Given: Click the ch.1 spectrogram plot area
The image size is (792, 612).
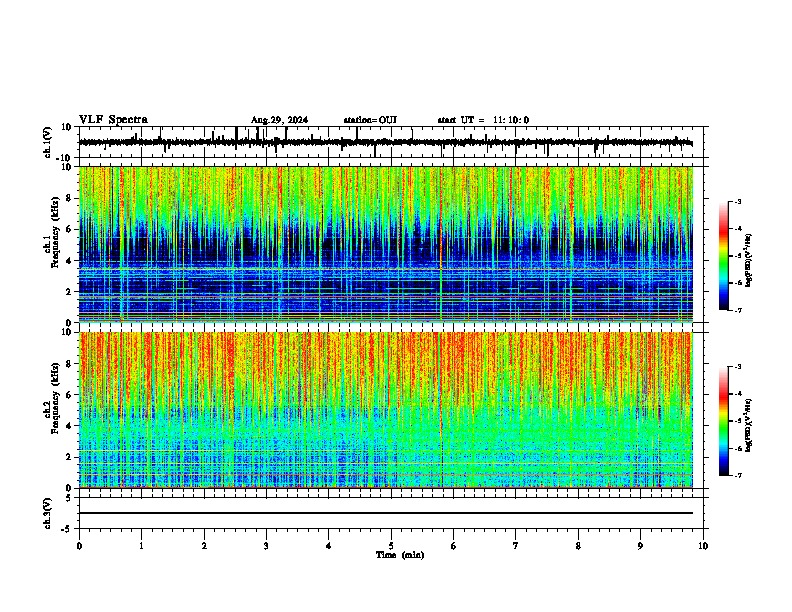Looking at the screenshot, I should (386, 244).
